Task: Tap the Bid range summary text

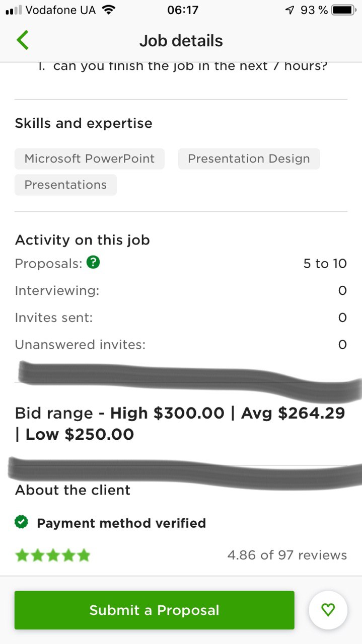Action: [x=180, y=424]
